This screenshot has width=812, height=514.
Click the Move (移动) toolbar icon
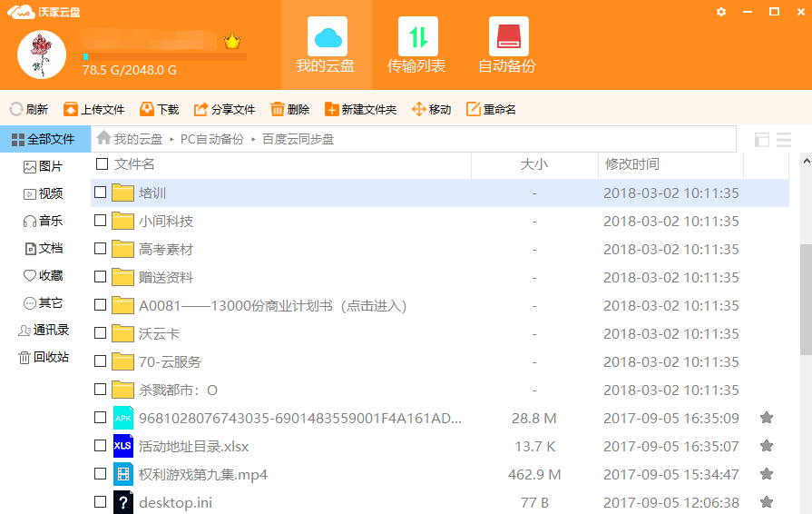[419, 109]
